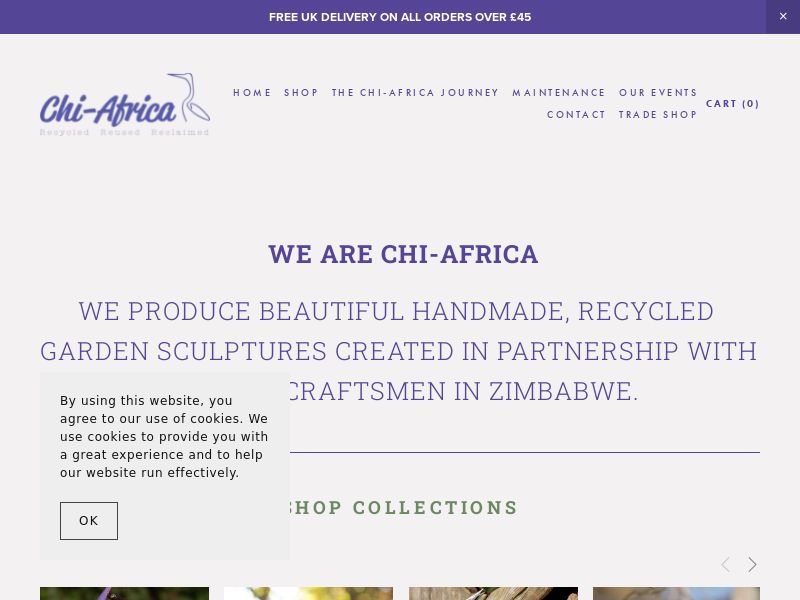Screen dimensions: 800x600
Task: Open the Cart (0) link
Action: click(x=733, y=104)
